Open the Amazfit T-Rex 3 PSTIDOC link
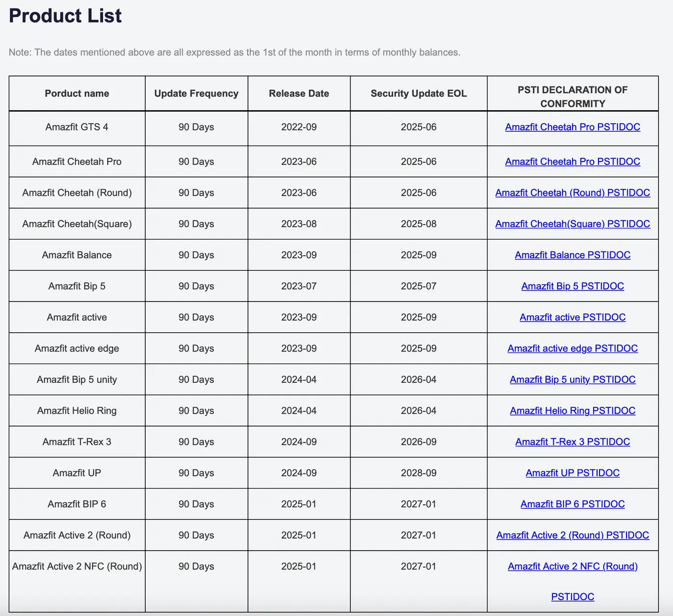This screenshot has width=673, height=616. point(572,442)
